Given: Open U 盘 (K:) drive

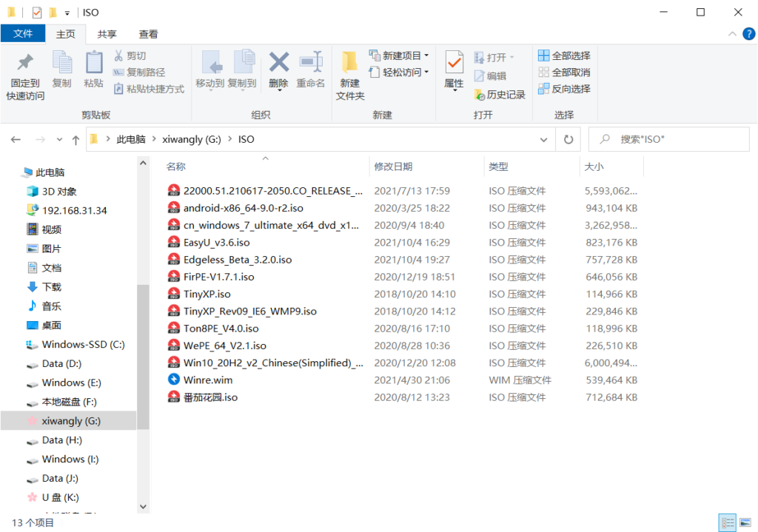Looking at the screenshot, I should point(53,497).
